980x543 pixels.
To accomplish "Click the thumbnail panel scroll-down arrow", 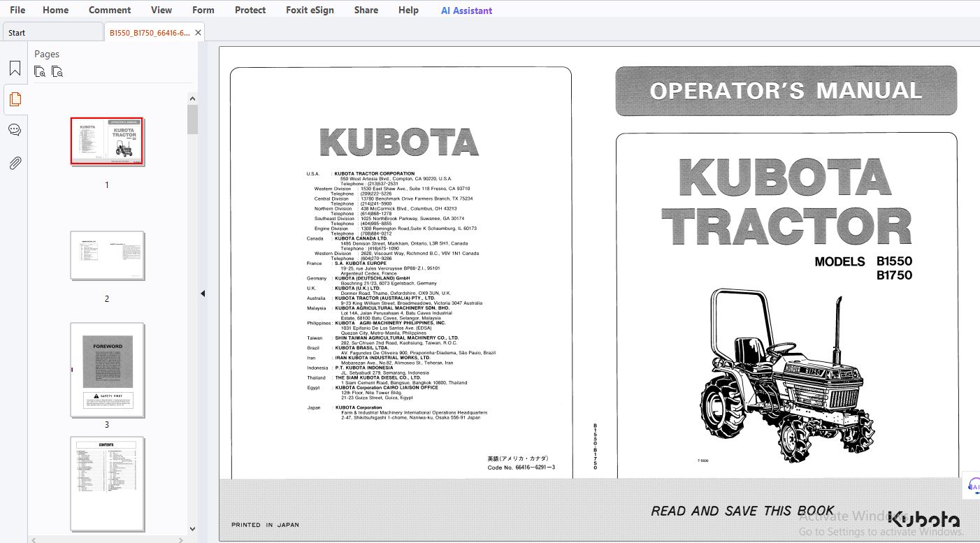I will click(192, 529).
